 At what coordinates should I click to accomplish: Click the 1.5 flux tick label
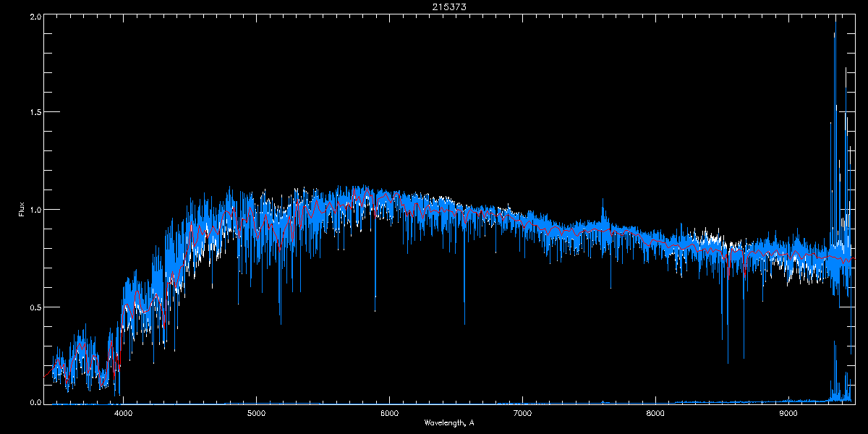click(33, 113)
